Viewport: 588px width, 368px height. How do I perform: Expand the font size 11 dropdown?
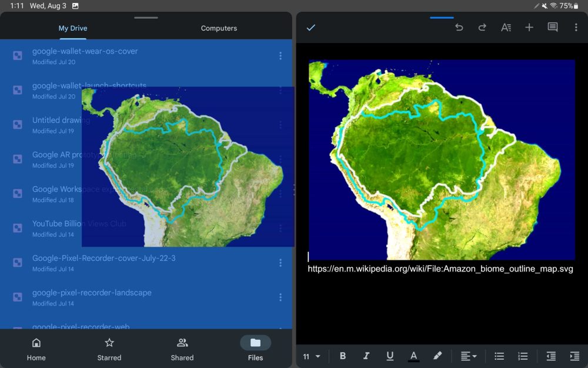pos(312,356)
